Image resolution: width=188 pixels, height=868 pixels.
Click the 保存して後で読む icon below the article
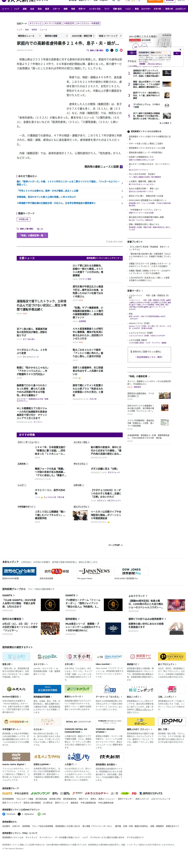pos(18,229)
